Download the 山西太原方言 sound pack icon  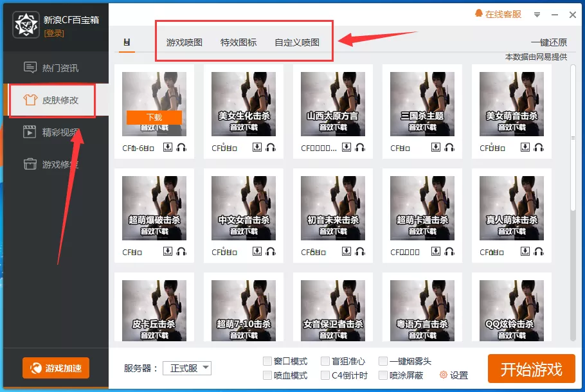coord(346,147)
